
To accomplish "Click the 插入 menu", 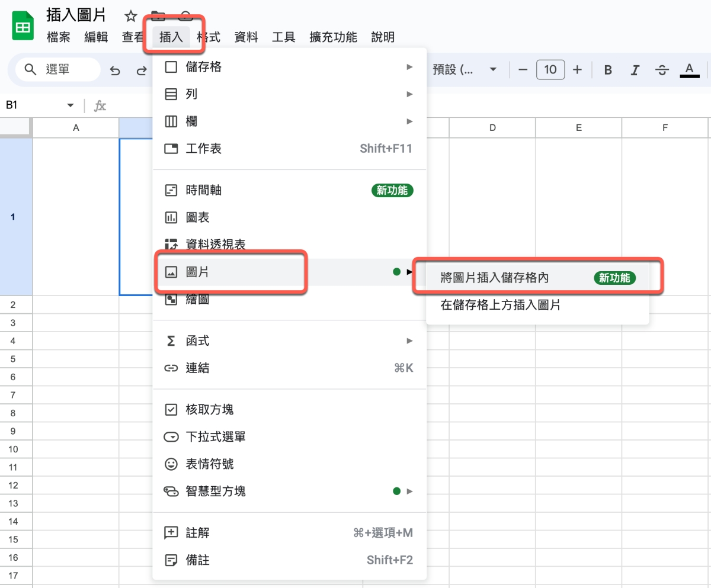I will [171, 37].
